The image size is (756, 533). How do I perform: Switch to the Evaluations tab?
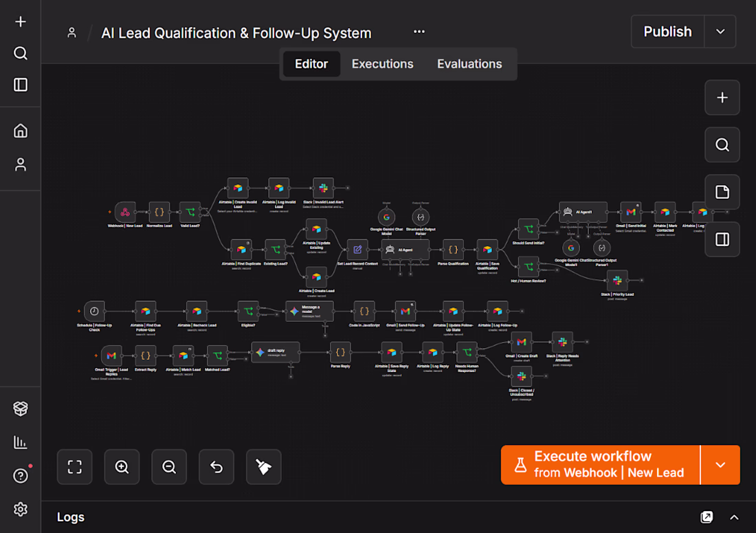469,64
